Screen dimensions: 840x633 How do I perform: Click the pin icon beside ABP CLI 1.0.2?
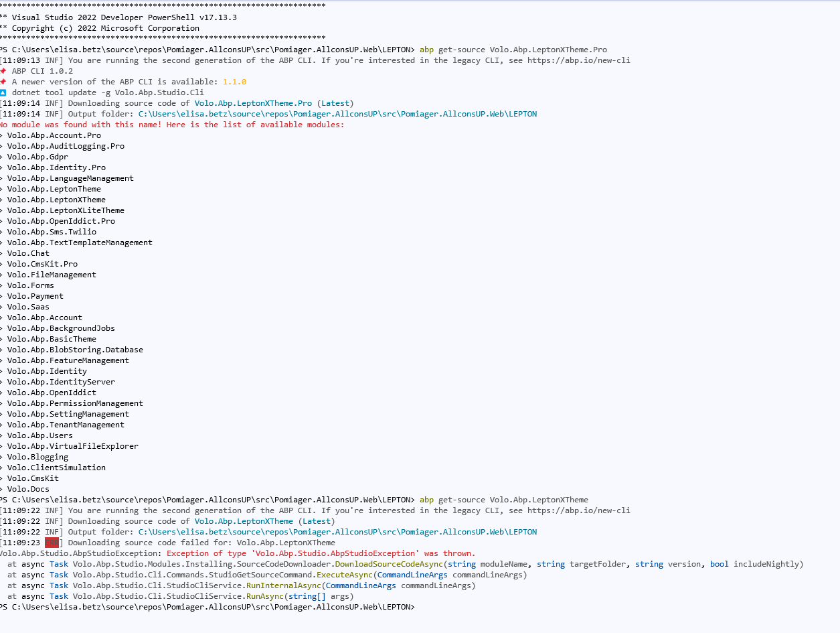pos(3,71)
